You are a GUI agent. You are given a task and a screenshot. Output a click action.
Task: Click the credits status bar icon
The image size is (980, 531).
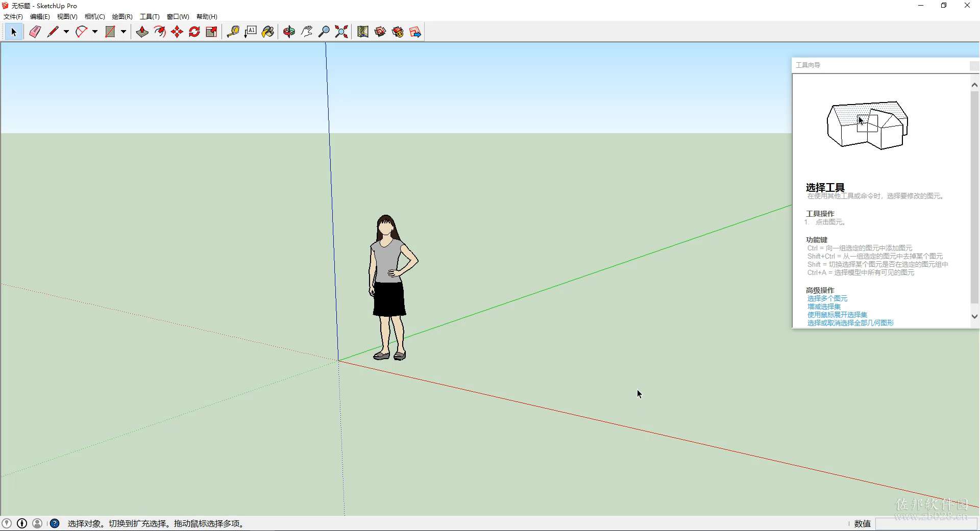click(22, 523)
